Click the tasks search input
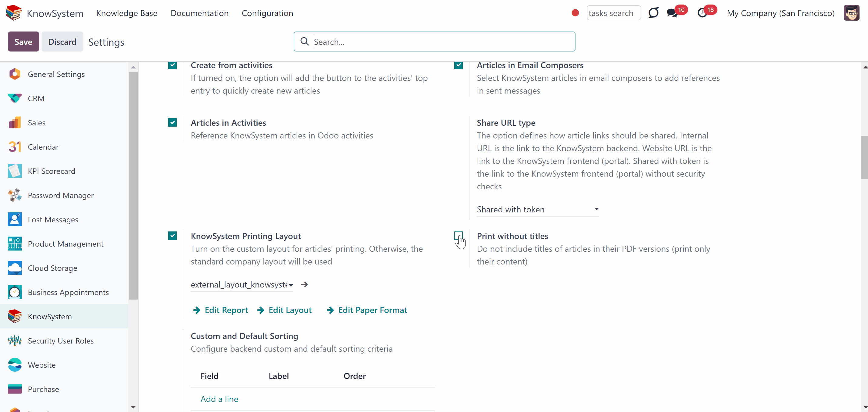 point(614,13)
